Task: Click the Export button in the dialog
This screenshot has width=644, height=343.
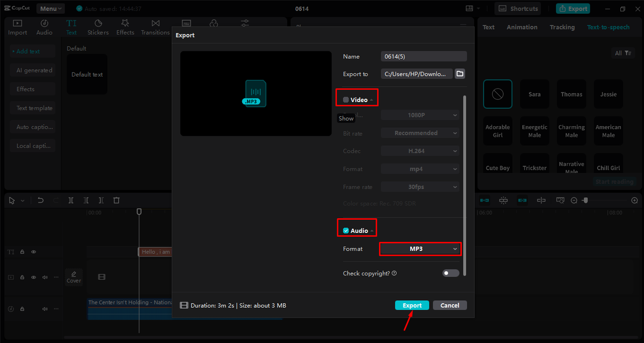Action: (x=412, y=305)
